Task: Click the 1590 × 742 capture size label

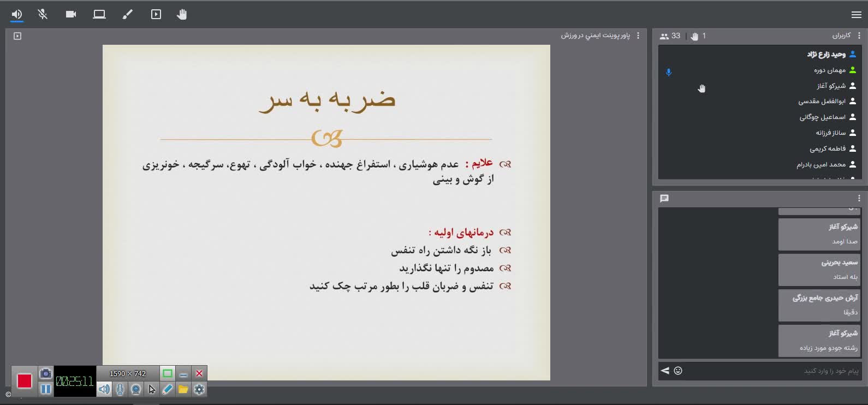Action: (128, 373)
